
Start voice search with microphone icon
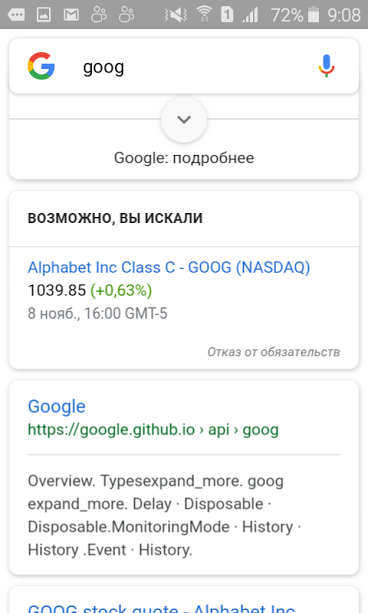click(x=326, y=66)
